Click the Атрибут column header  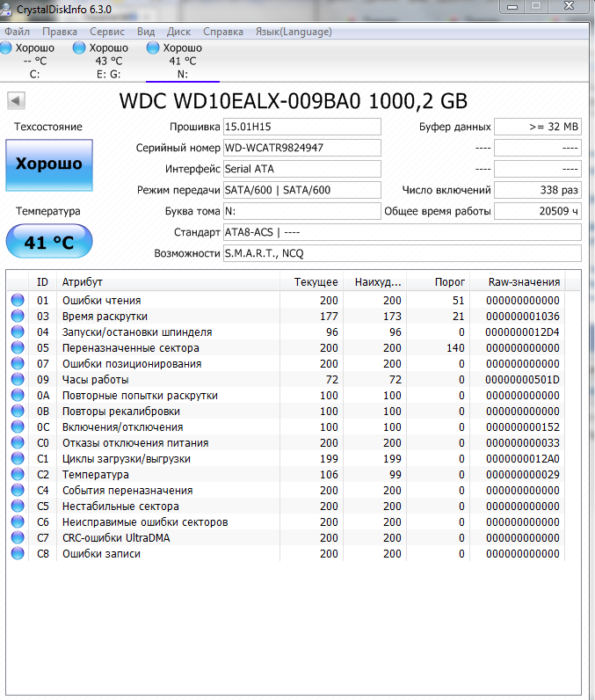[x=168, y=282]
